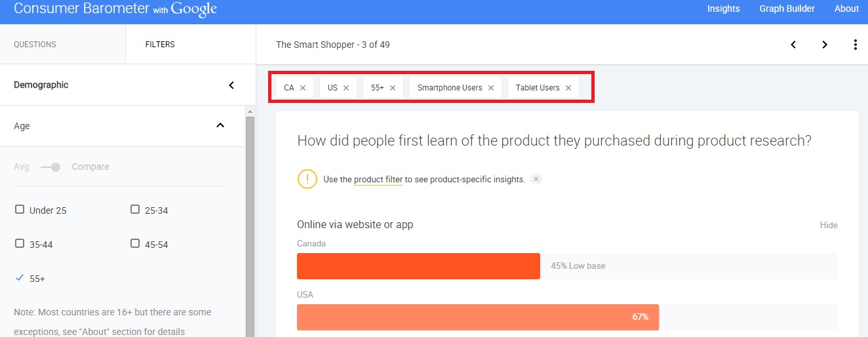868x337 pixels.
Task: Toggle the Avg/Compare switch
Action: 50,167
